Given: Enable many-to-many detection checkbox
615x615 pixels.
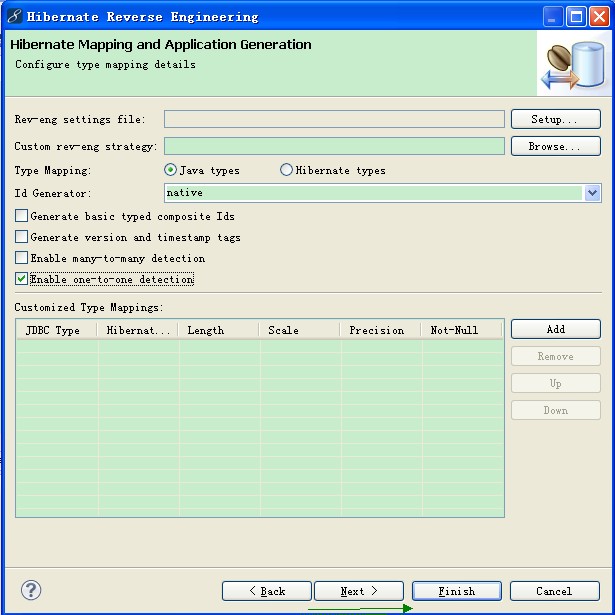Looking at the screenshot, I should click(21, 258).
